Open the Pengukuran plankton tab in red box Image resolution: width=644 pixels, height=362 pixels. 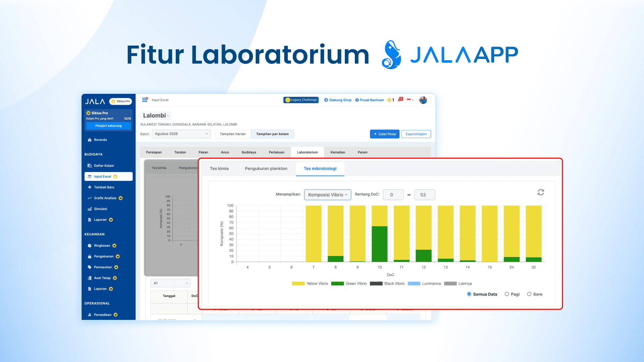(x=266, y=169)
